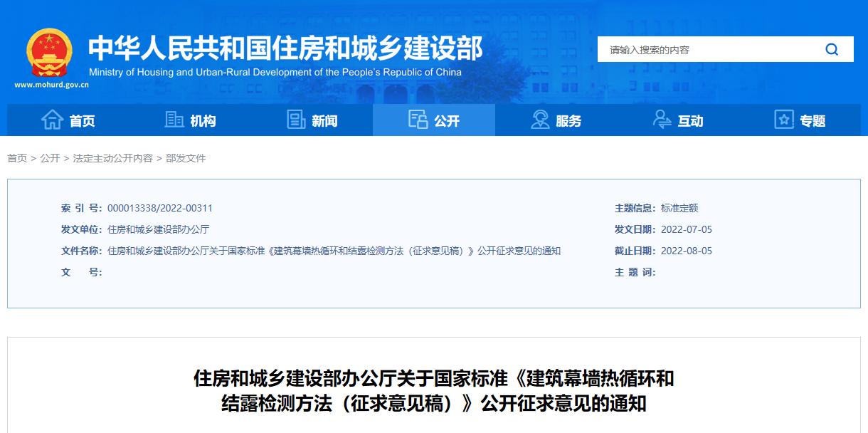Click the document icon beside 公开
Viewport: 868px width, 433px height.
pyautogui.click(x=418, y=120)
